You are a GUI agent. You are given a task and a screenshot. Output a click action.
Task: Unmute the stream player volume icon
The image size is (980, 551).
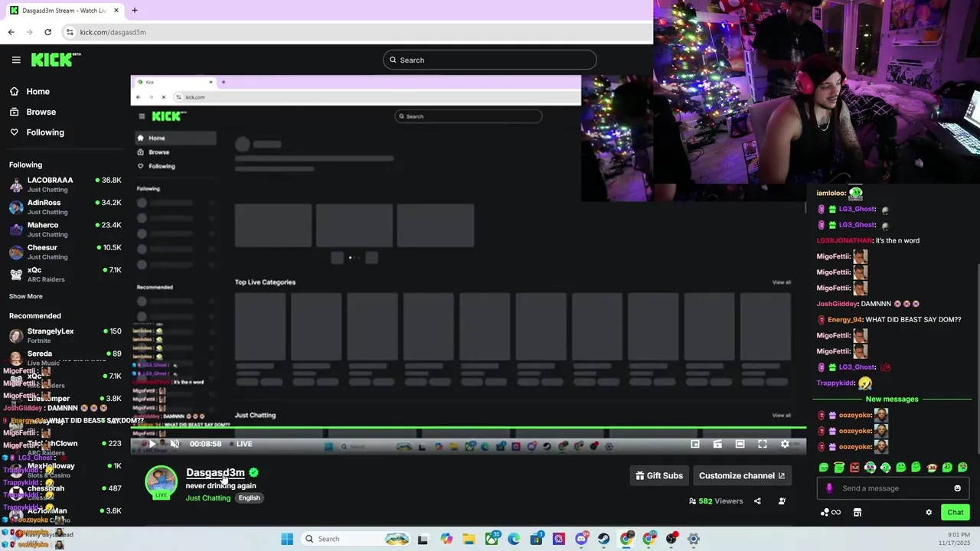point(175,444)
